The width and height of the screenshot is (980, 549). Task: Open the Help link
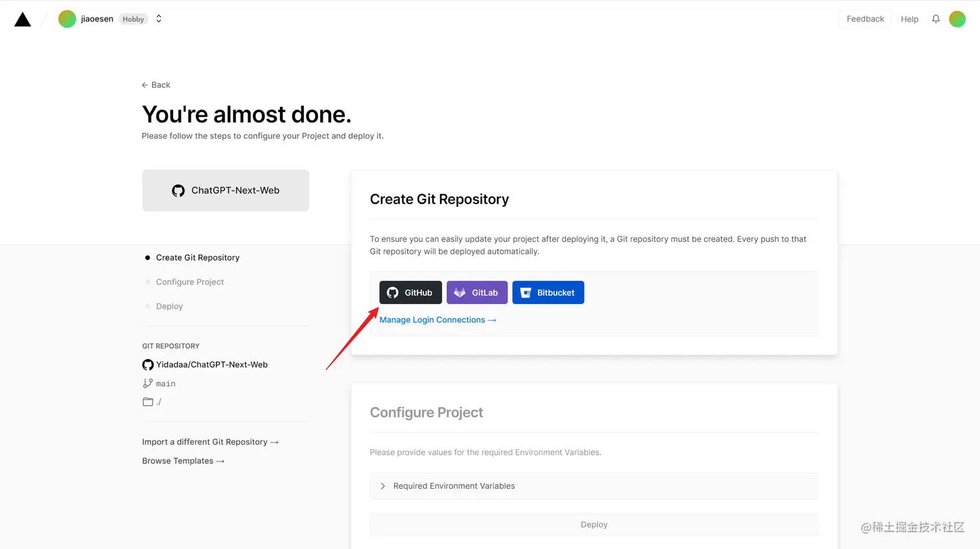point(909,19)
